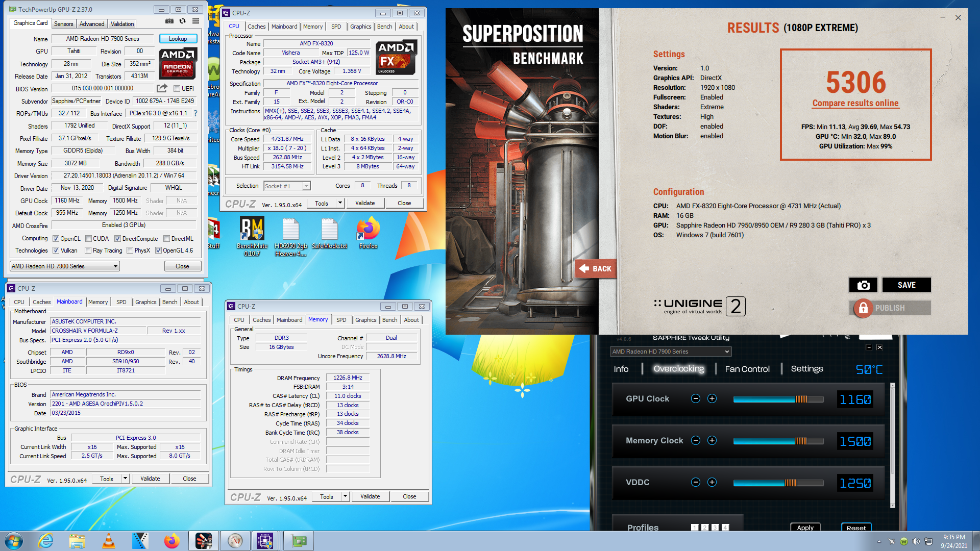The height and width of the screenshot is (551, 980).
Task: Toggle CUDA checkbox
Action: [89, 239]
